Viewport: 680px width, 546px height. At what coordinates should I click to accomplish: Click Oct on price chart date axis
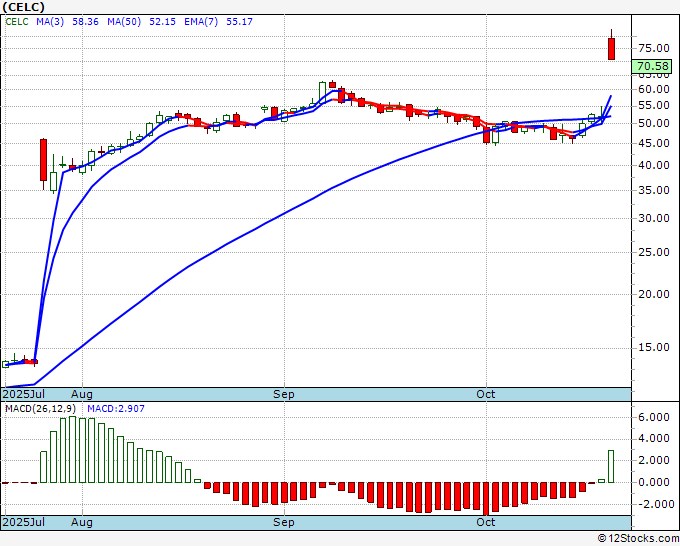click(x=486, y=394)
